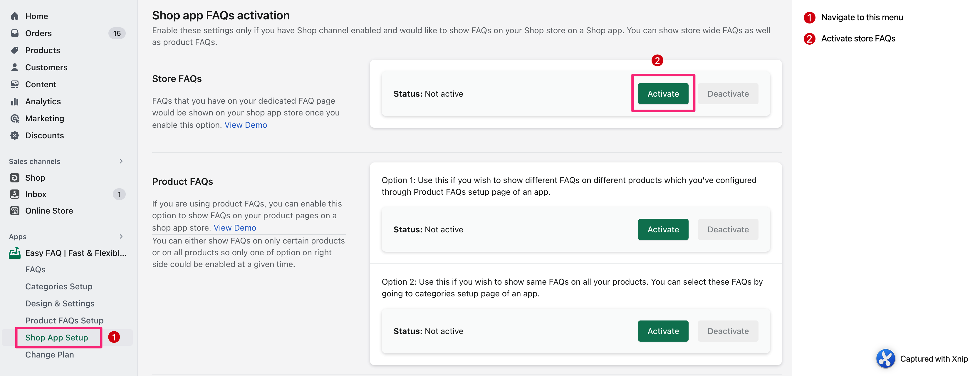Click the Marketing target icon
This screenshot has width=980, height=376.
tap(14, 118)
